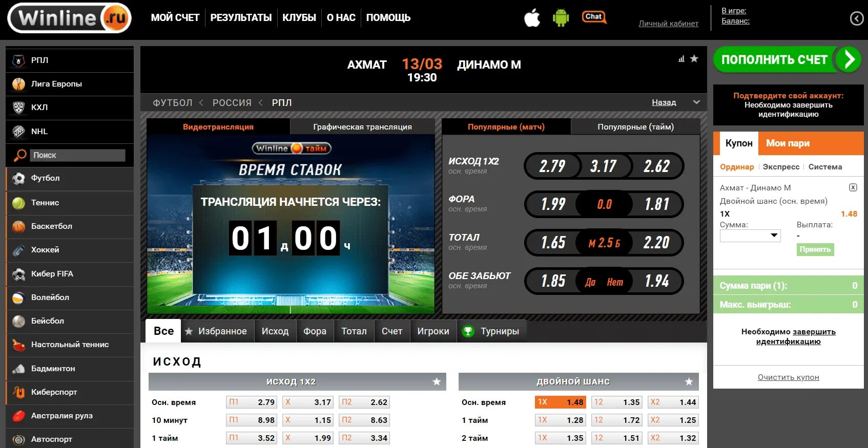Screen dimensions: 868x448
Task: Select Система bet type
Action: pyautogui.click(x=825, y=167)
